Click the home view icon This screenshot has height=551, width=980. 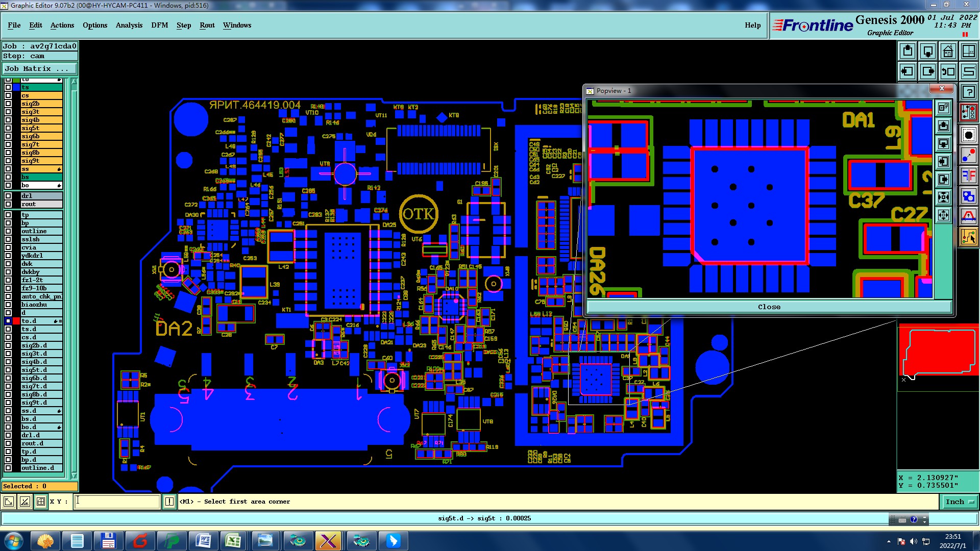click(x=948, y=51)
